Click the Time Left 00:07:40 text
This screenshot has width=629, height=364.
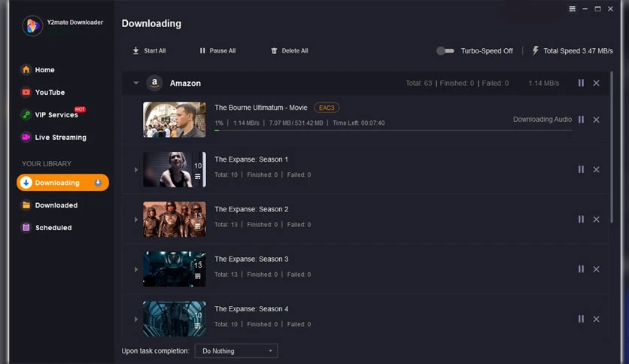click(359, 123)
